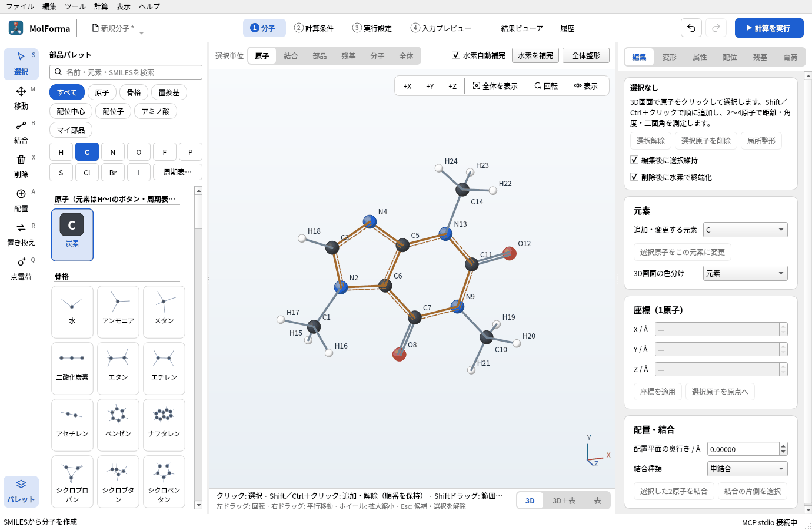Open dropdown arrow next to 新規分子

click(x=141, y=33)
